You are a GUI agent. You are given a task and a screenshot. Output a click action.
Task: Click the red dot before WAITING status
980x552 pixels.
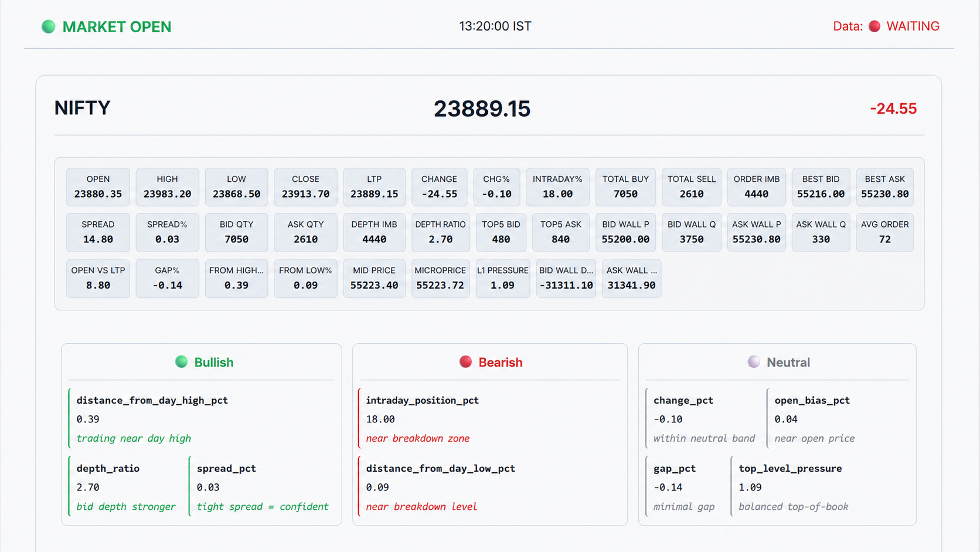click(x=874, y=26)
